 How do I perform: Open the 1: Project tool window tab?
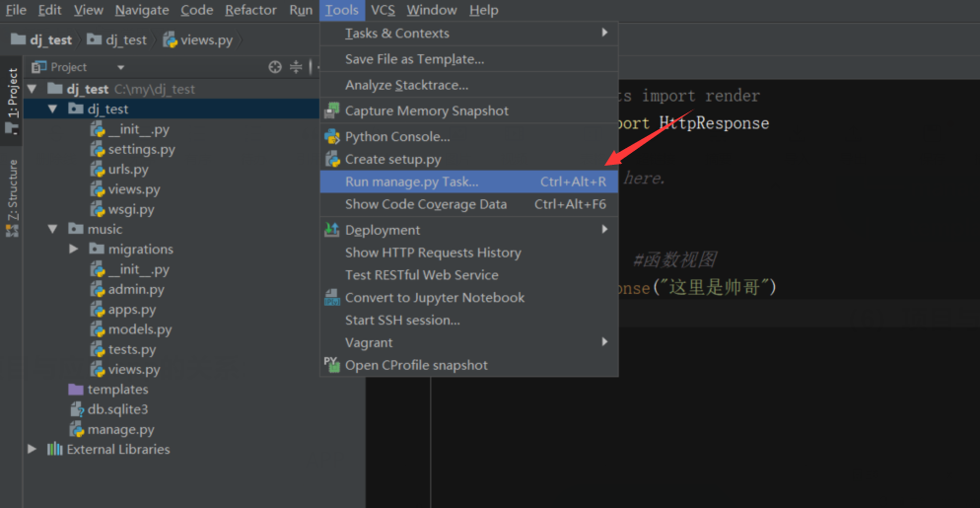pyautogui.click(x=11, y=101)
